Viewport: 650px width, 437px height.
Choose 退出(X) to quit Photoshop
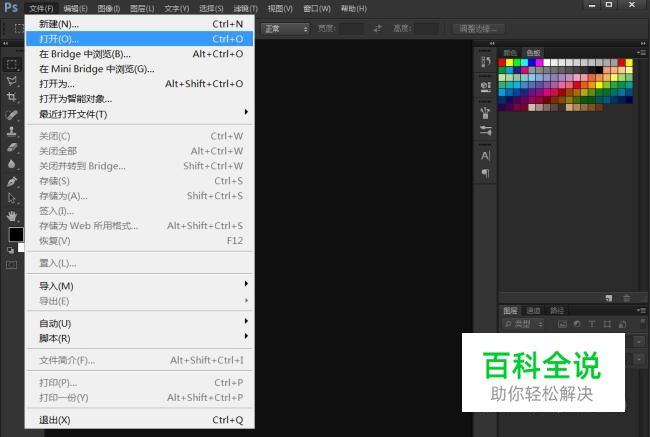click(x=140, y=420)
